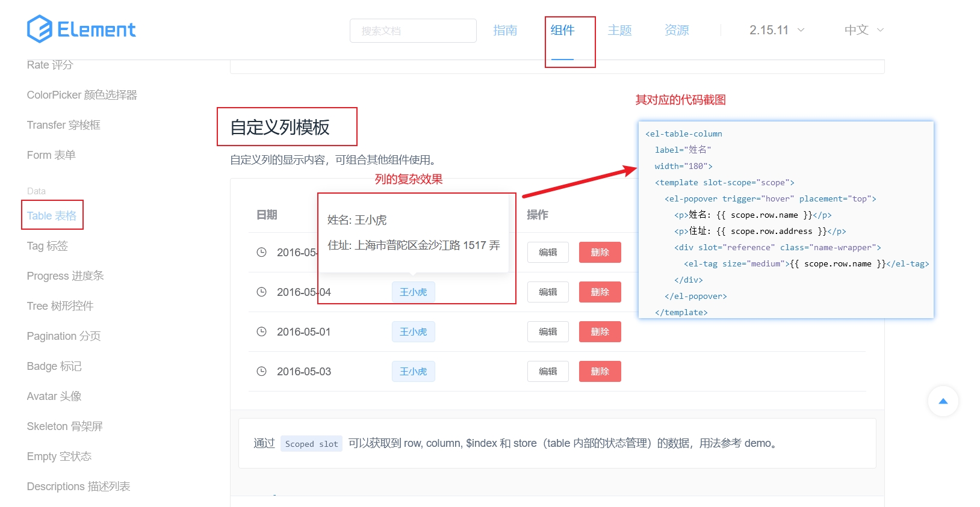This screenshot has height=507, width=980.
Task: Click the Element logo icon
Action: coord(40,29)
